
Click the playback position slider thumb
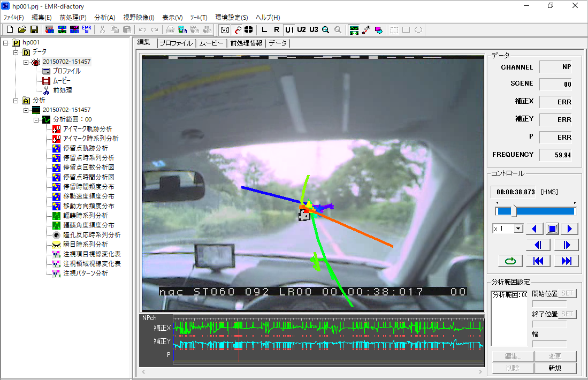515,211
